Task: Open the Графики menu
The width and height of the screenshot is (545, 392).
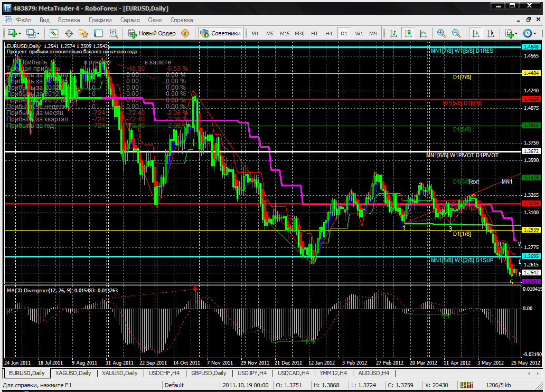Action: pyautogui.click(x=100, y=20)
